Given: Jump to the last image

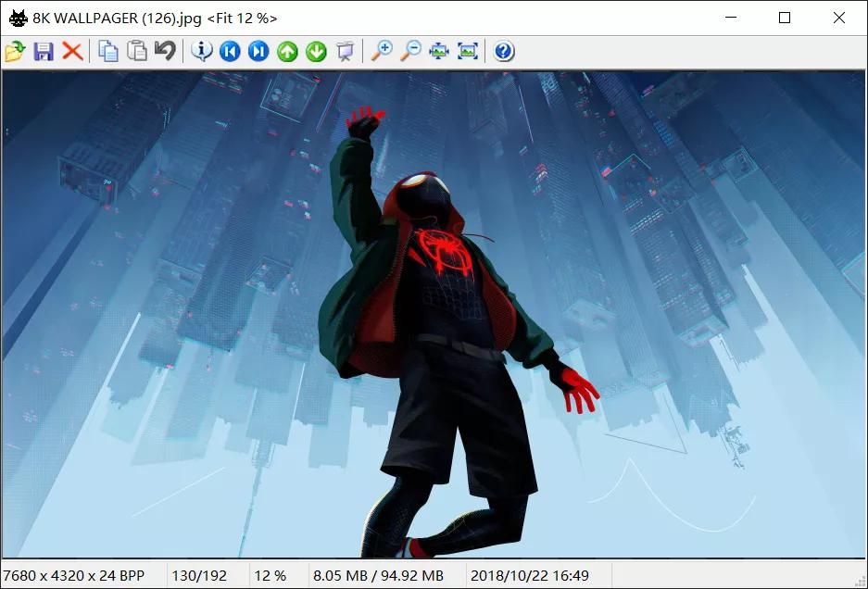Looking at the screenshot, I should click(x=258, y=52).
